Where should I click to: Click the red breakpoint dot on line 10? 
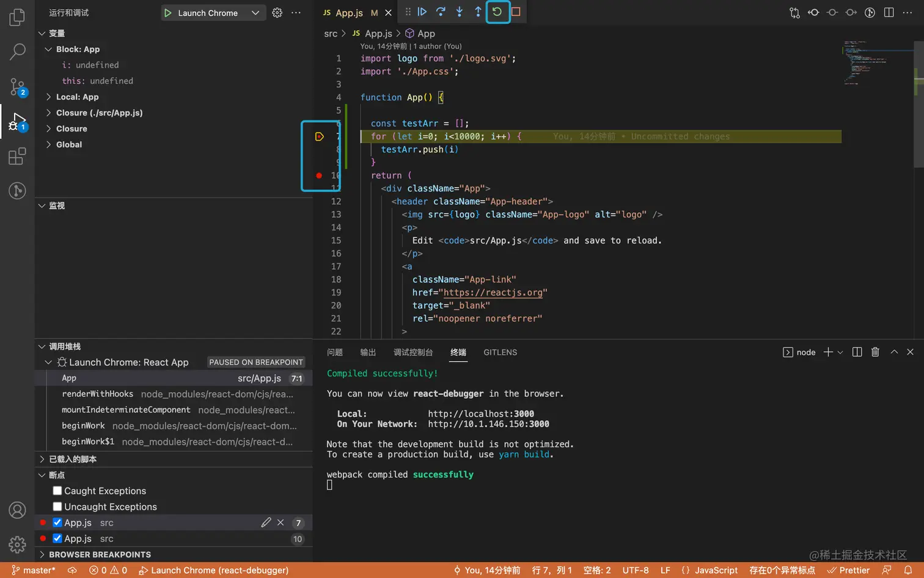[319, 176]
